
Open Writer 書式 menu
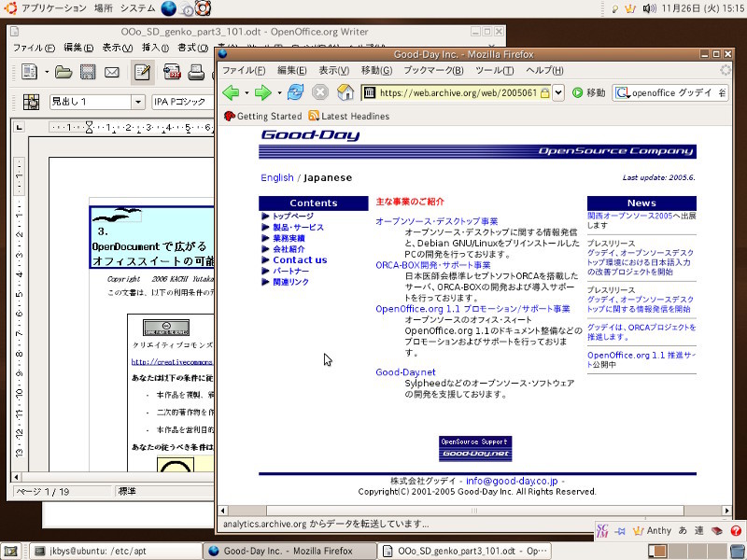click(x=193, y=48)
